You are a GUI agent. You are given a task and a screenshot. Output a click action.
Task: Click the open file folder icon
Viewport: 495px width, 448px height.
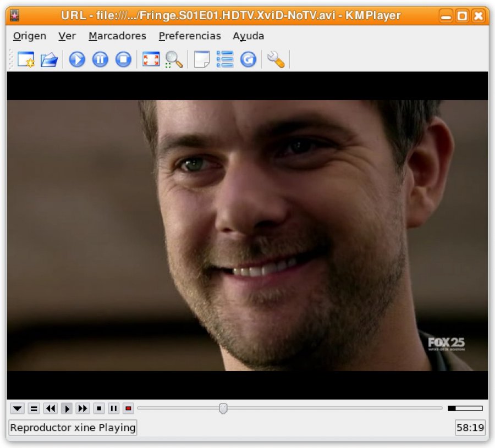tap(50, 59)
